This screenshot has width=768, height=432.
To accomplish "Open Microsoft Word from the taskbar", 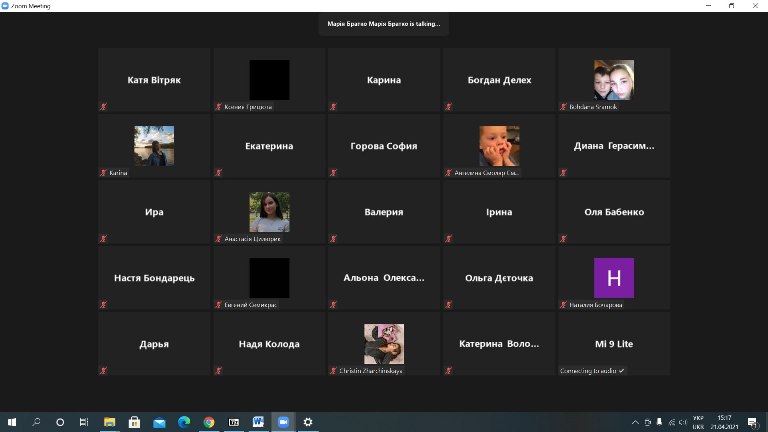I will [258, 422].
